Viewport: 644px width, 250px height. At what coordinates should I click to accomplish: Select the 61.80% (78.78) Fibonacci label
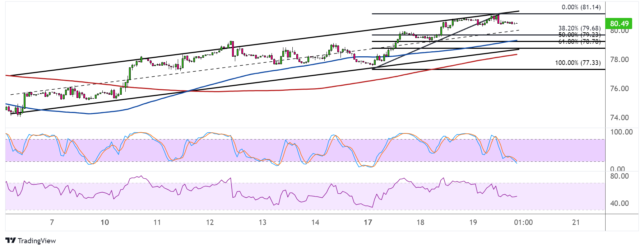tap(579, 42)
